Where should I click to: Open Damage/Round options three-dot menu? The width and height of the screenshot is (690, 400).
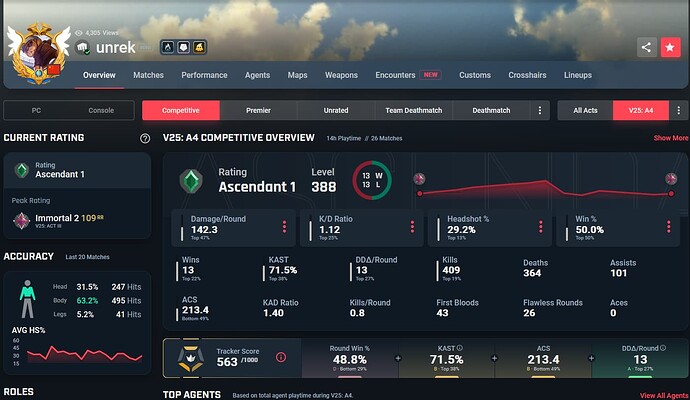(x=284, y=227)
